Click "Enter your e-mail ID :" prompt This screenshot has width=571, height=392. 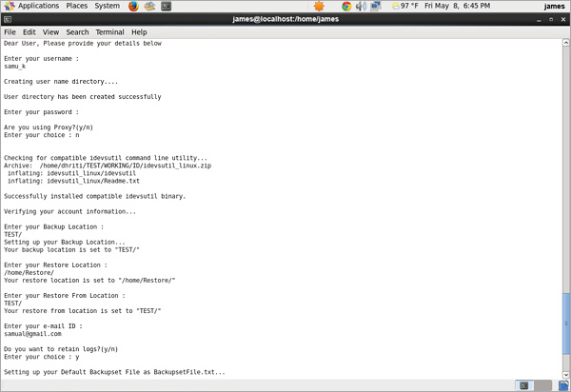(x=44, y=326)
